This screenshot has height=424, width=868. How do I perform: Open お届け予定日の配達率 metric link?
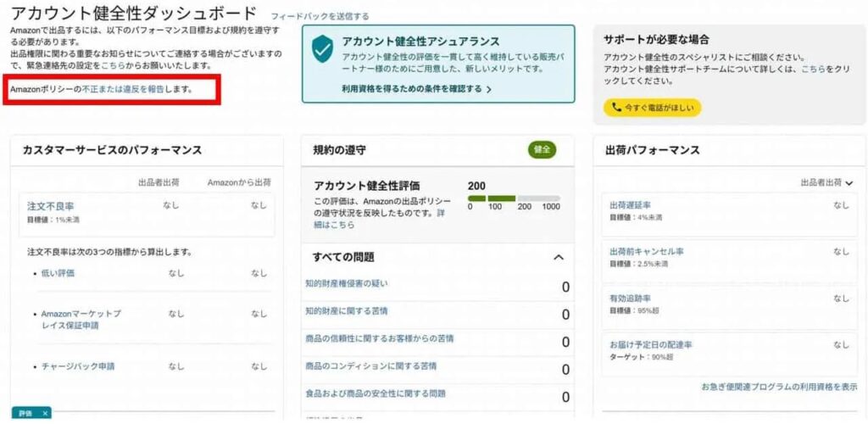click(651, 344)
